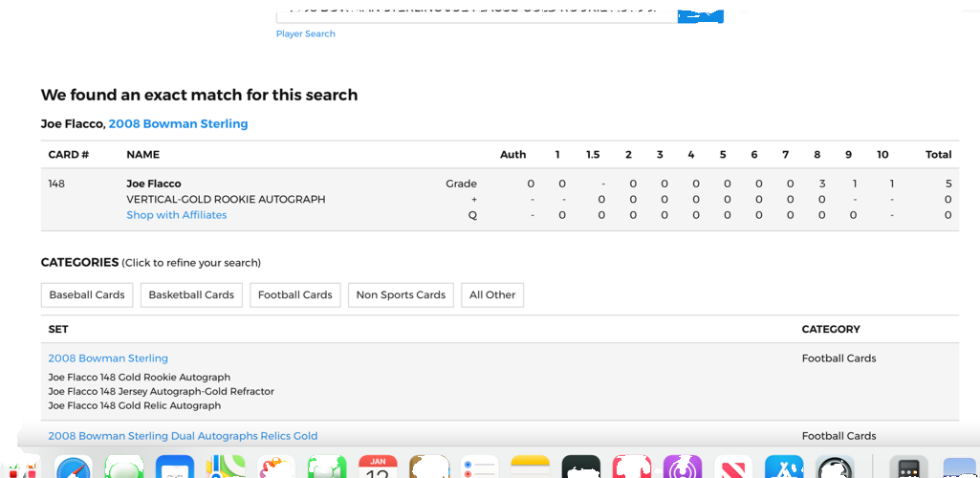980x478 pixels.
Task: Open the App Store in dock
Action: point(784,468)
